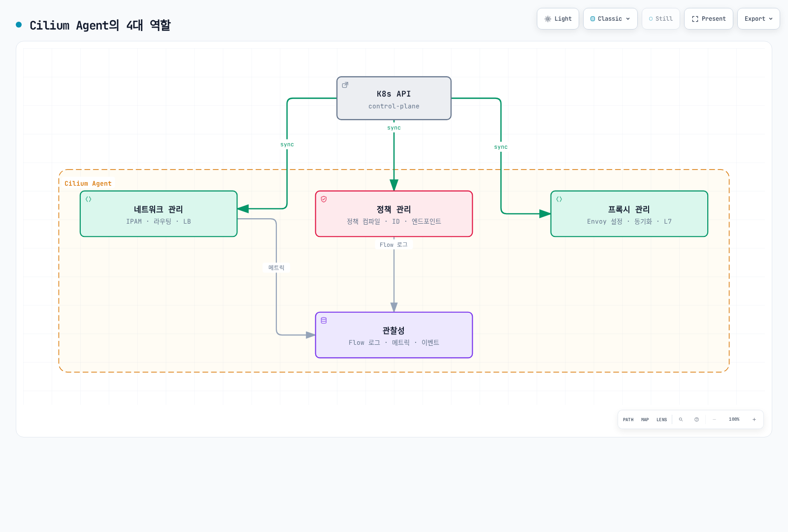788x532 pixels.
Task: Select the 프록시 관리 node title
Action: click(x=629, y=209)
